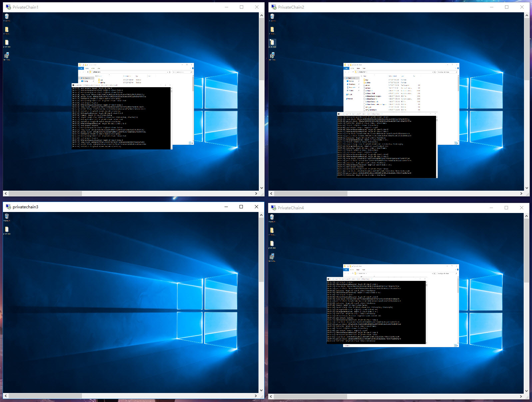Image resolution: width=532 pixels, height=402 pixels.
Task: Select Pictures in PrivateChain2 Explorer sidebar
Action: [x=351, y=91]
